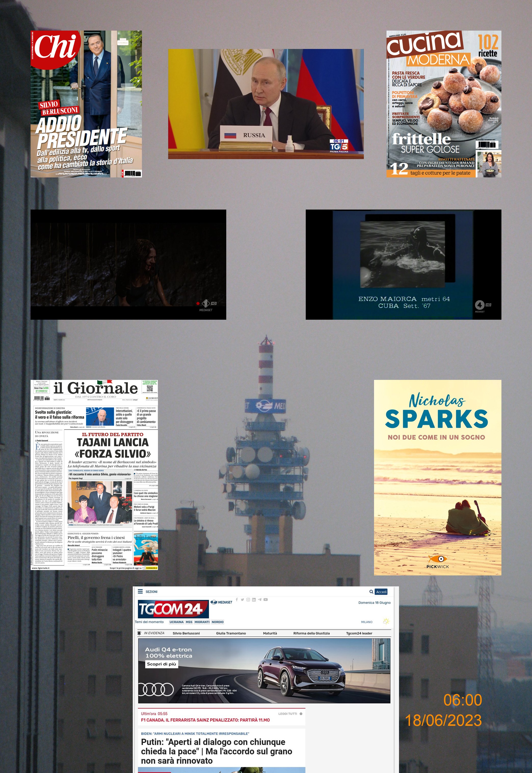Click the Mediaset logo beside TGCOM24
Image resolution: width=532 pixels, height=773 pixels.
pos(221,602)
